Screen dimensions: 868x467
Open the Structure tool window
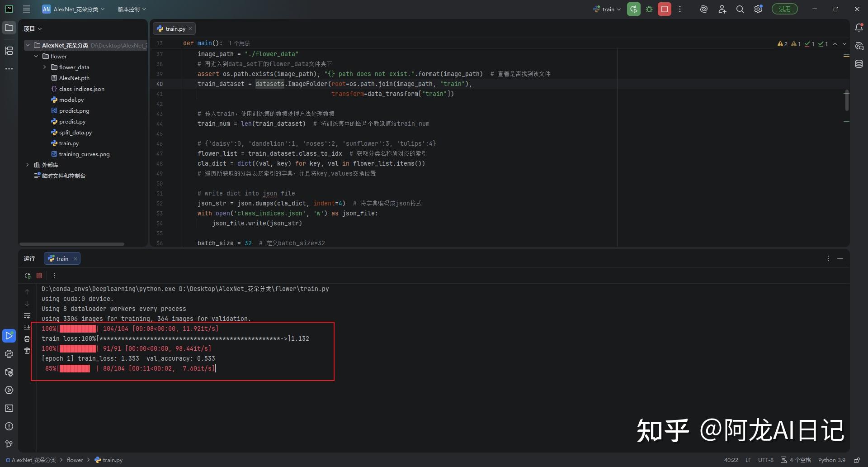tap(9, 51)
